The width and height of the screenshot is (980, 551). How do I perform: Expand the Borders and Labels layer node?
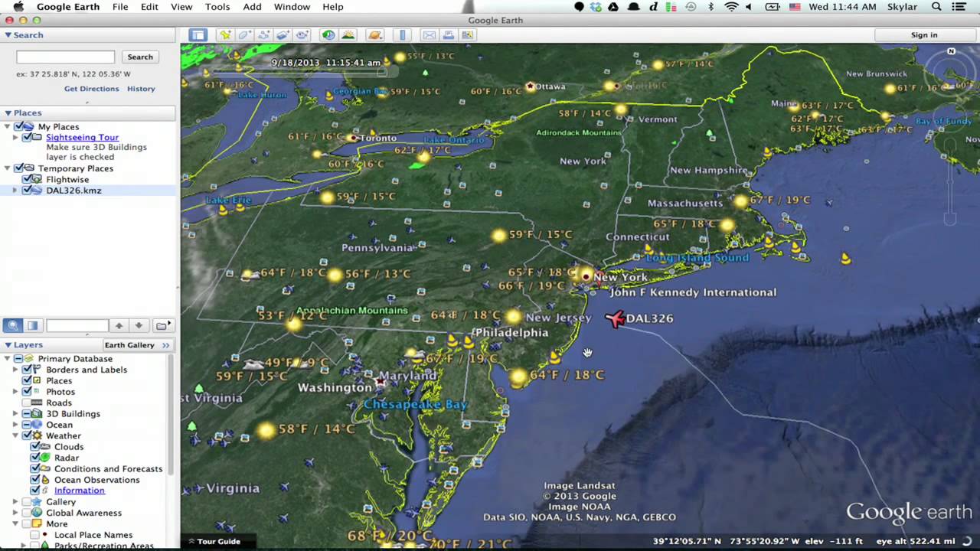pyautogui.click(x=15, y=370)
